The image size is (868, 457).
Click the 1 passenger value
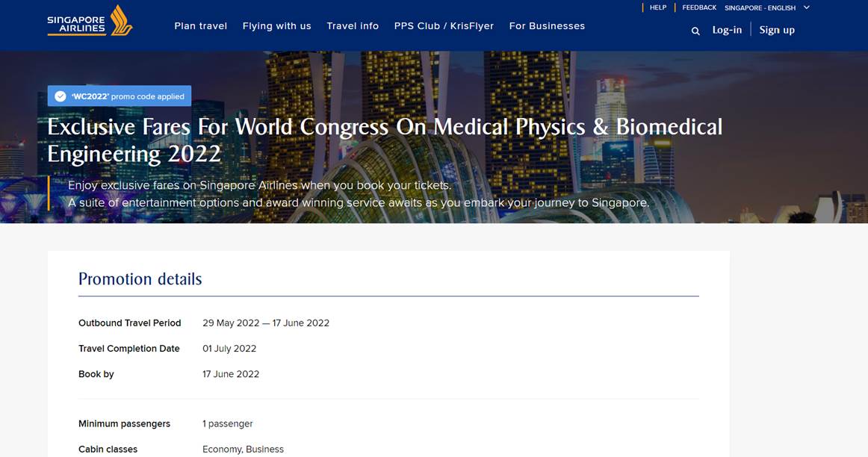pos(228,424)
